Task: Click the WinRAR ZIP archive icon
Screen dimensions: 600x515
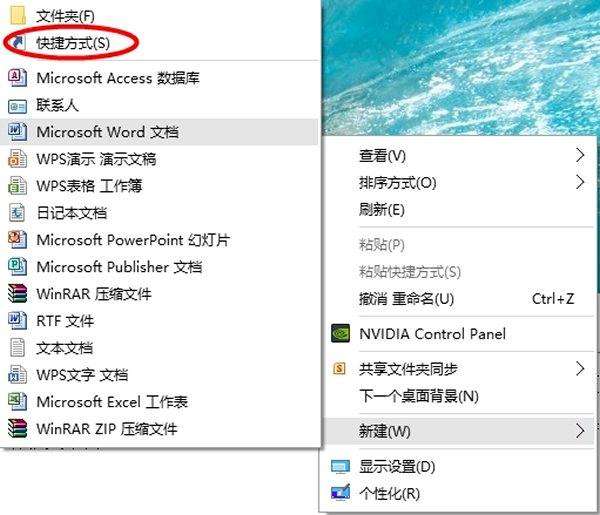Action: click(x=17, y=429)
